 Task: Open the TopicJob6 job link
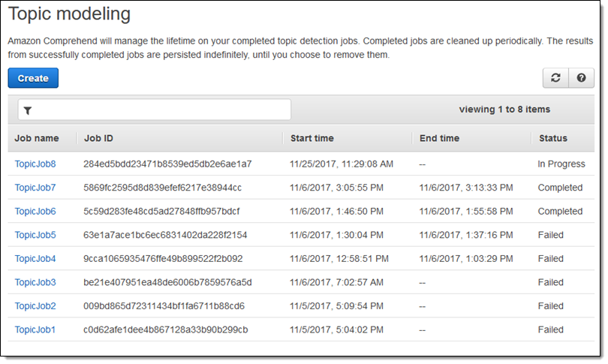tap(35, 212)
